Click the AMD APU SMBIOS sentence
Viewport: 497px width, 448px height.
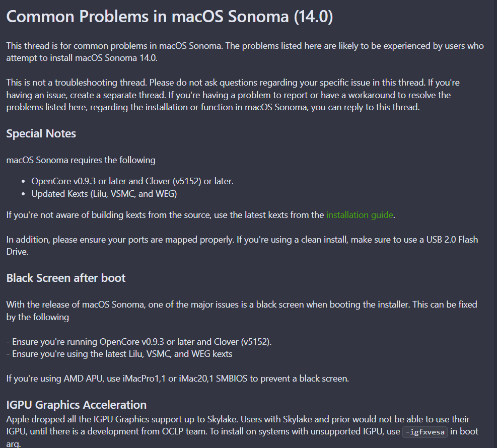pyautogui.click(x=177, y=378)
